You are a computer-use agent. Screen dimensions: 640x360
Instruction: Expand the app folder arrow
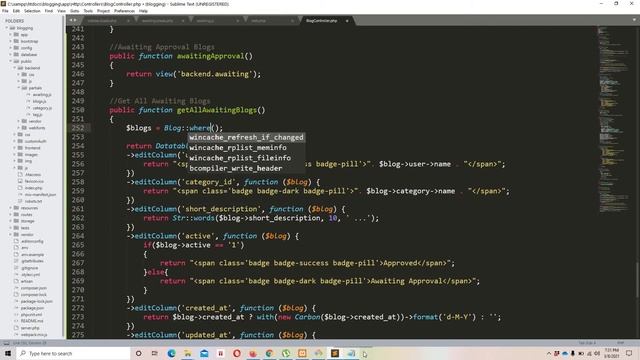coord(11,35)
